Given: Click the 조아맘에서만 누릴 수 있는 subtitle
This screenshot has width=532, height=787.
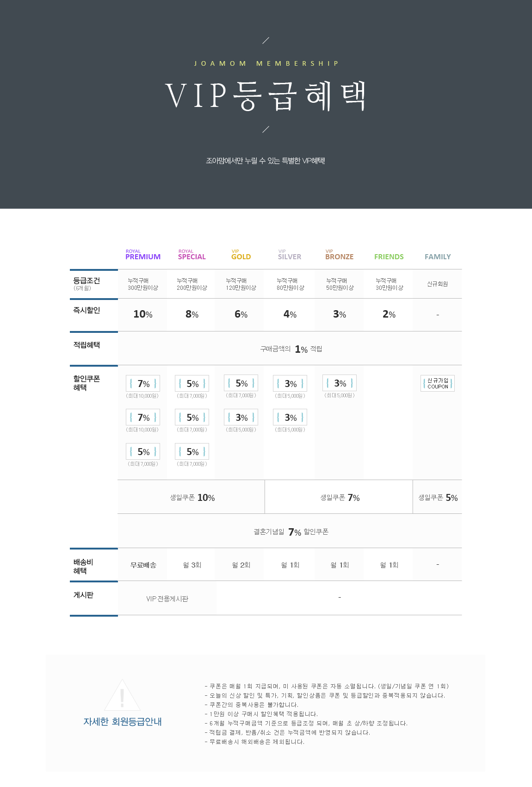Looking at the screenshot, I should (x=266, y=161).
